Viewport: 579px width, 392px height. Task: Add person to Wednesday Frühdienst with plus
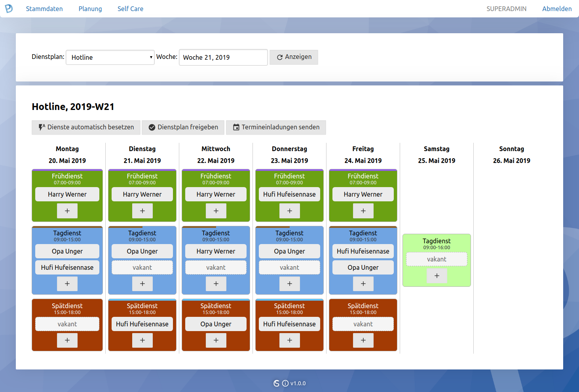pyautogui.click(x=216, y=211)
